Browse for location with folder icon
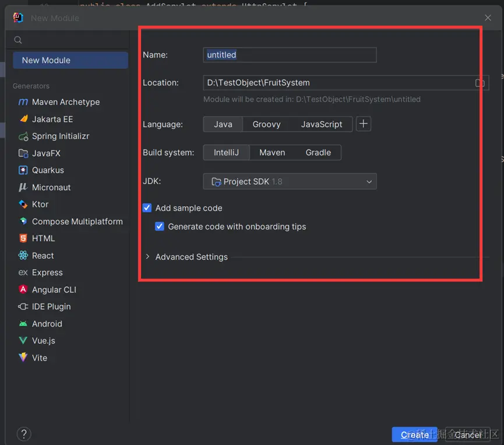The image size is (504, 445). pos(480,83)
